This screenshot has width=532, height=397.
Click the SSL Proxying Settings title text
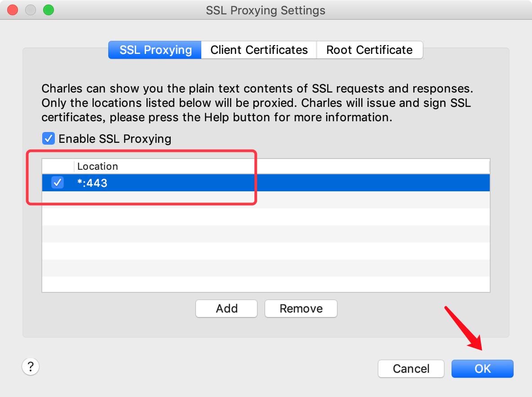pos(266,10)
